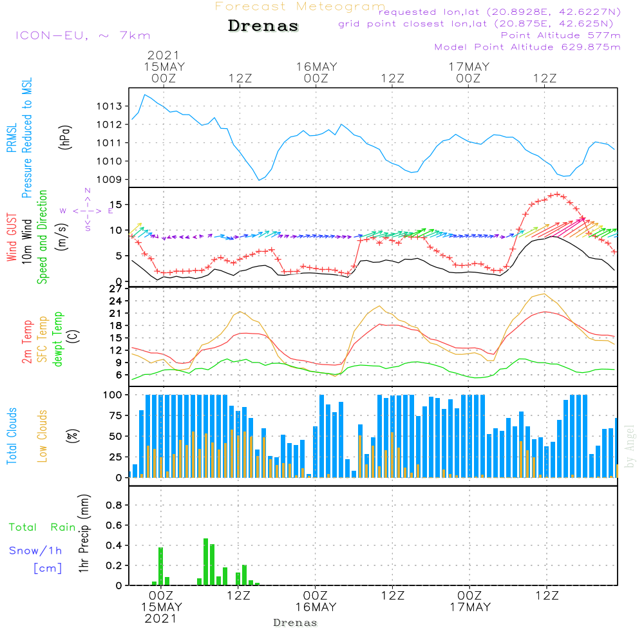Screen dimensions: 644x644
Task: Click the bottom 'Drenas' caption
Action: 296,623
